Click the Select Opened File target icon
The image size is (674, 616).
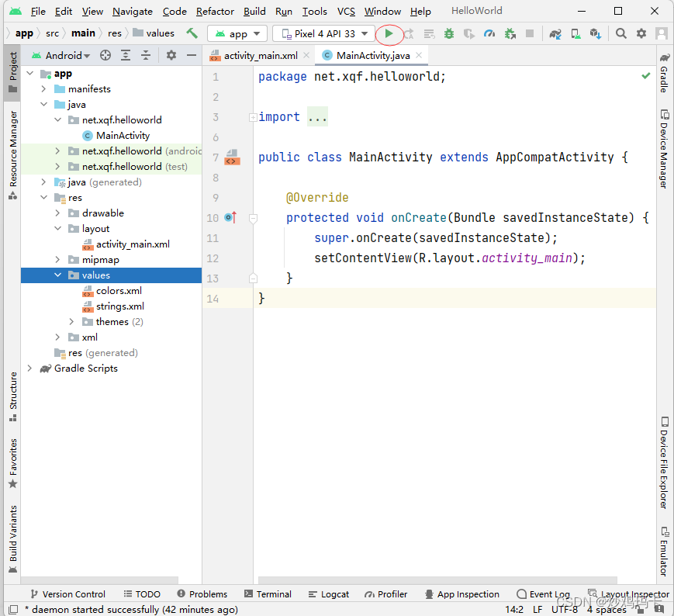(105, 55)
